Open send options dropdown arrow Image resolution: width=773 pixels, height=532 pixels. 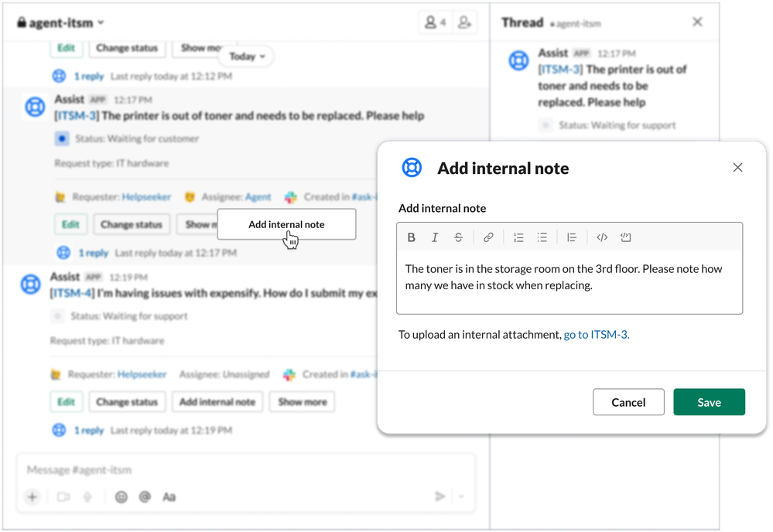pyautogui.click(x=461, y=496)
